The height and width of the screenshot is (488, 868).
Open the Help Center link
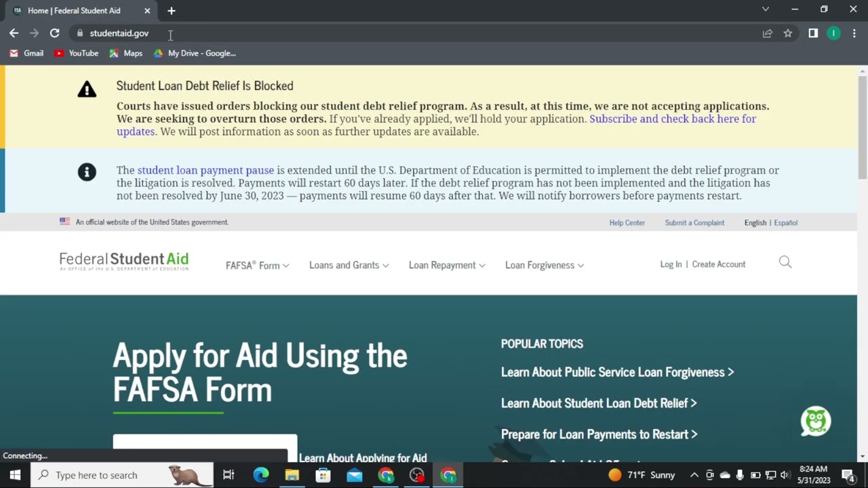click(627, 222)
